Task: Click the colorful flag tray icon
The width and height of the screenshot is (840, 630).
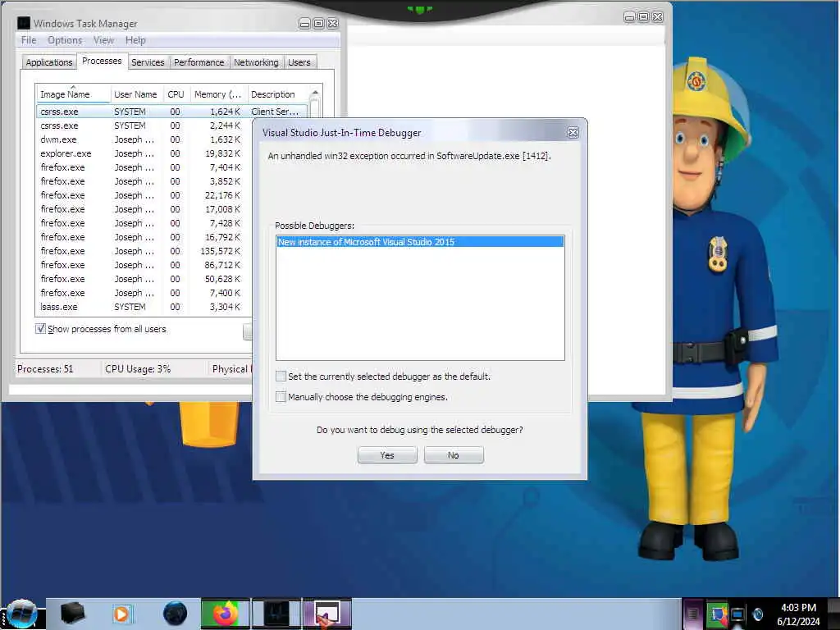Action: [717, 614]
